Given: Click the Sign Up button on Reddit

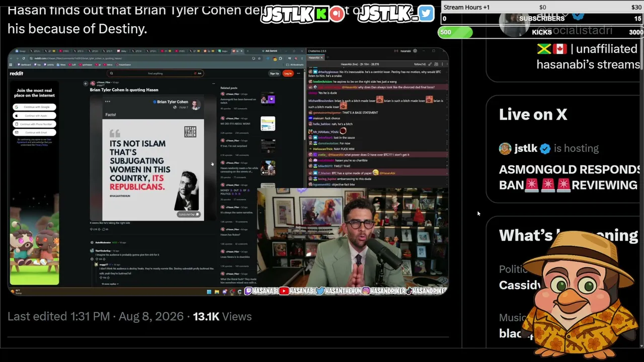Looking at the screenshot, I should [x=274, y=73].
